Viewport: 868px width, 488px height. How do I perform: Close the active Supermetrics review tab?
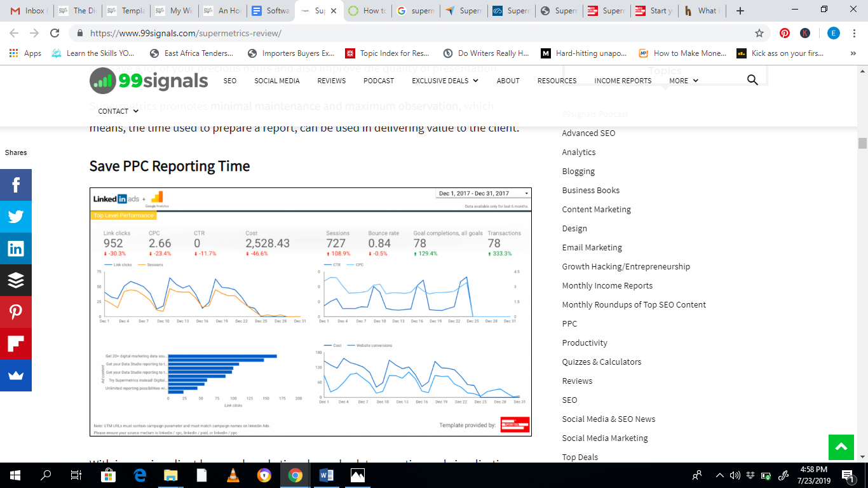pos(334,11)
